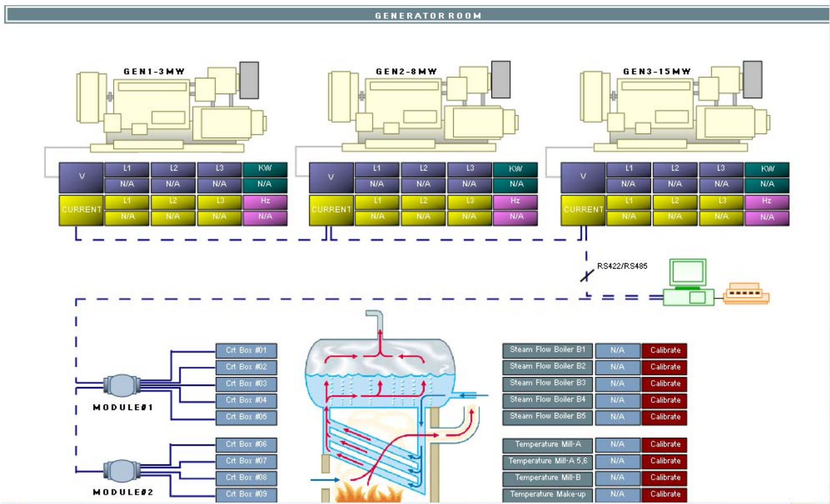Viewport: 830px width, 504px height.
Task: Click GEN2 Hz N/A value
Action: click(515, 217)
